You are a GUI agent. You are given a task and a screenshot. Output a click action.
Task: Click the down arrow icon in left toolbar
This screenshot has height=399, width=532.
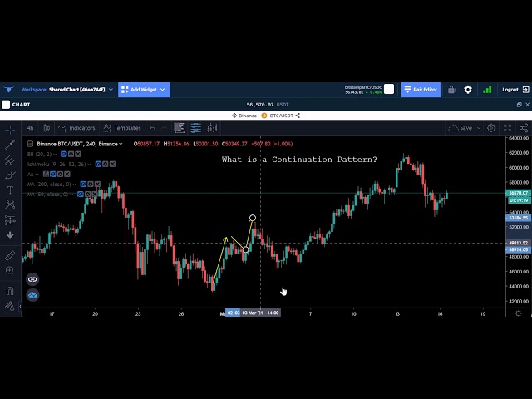(10, 234)
